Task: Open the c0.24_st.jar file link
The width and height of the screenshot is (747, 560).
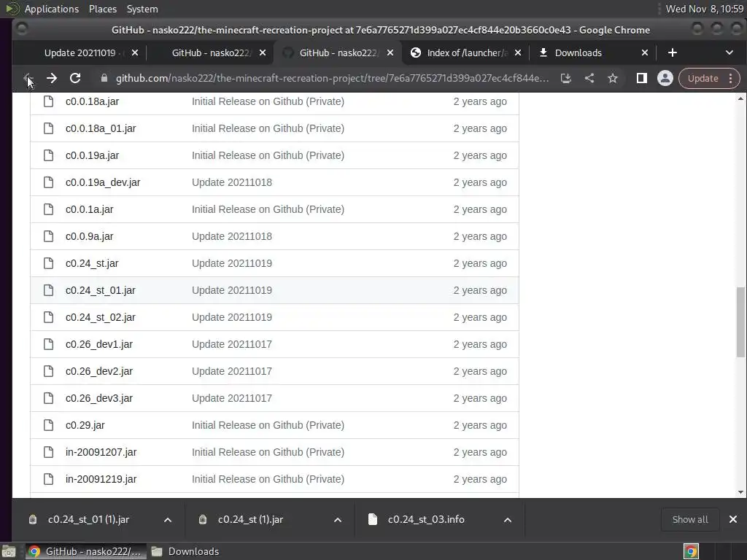Action: [92, 263]
